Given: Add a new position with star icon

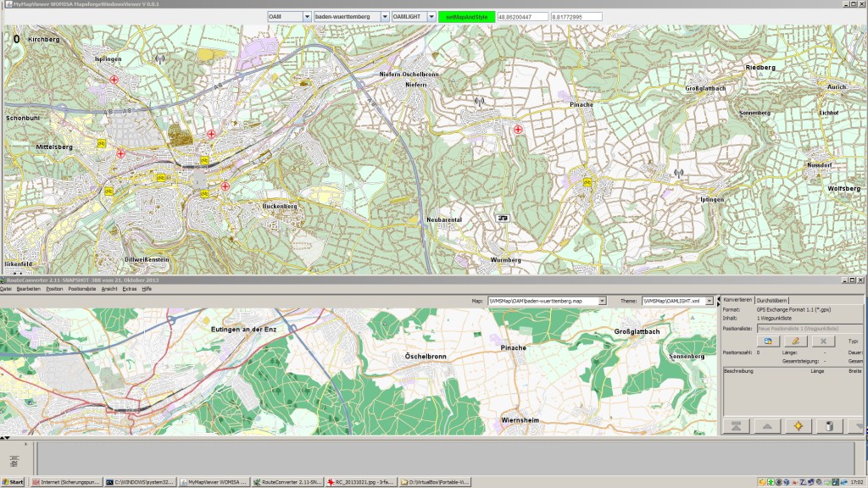Looking at the screenshot, I should point(798,425).
